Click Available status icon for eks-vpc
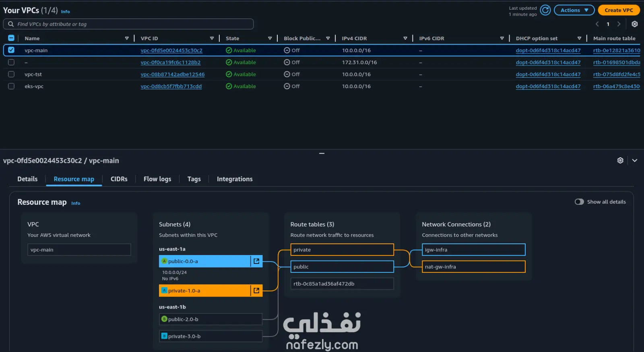 pyautogui.click(x=229, y=86)
